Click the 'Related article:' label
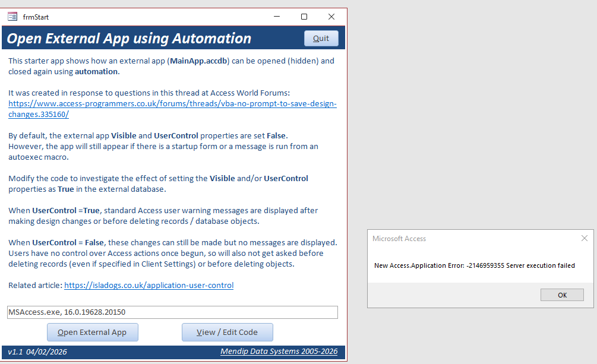This screenshot has height=364, width=597. (36, 285)
